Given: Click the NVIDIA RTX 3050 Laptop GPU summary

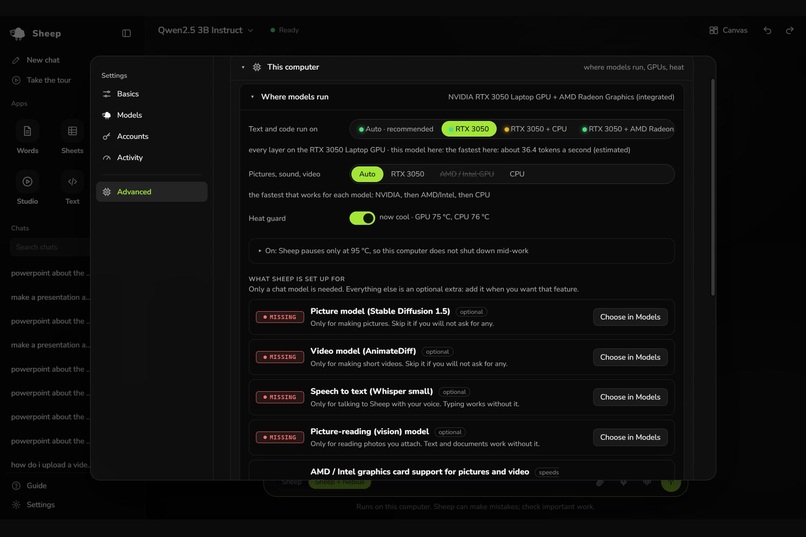Looking at the screenshot, I should tap(561, 97).
